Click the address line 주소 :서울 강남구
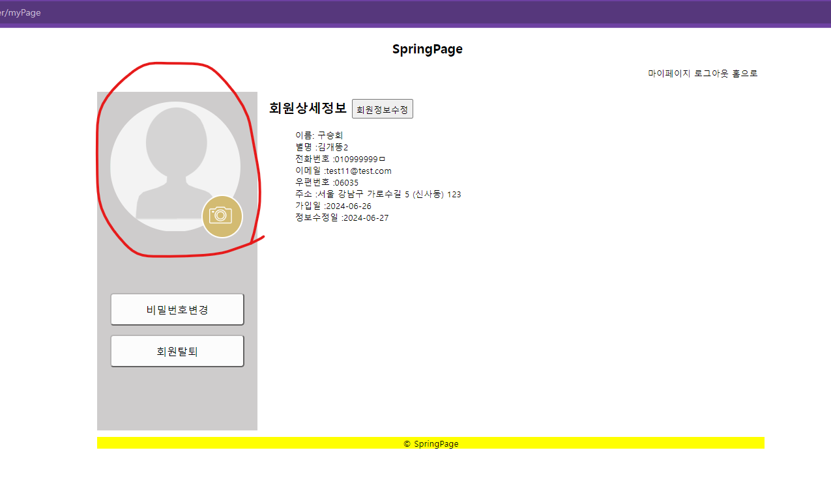Screen dimensions: 831x504 [378, 194]
